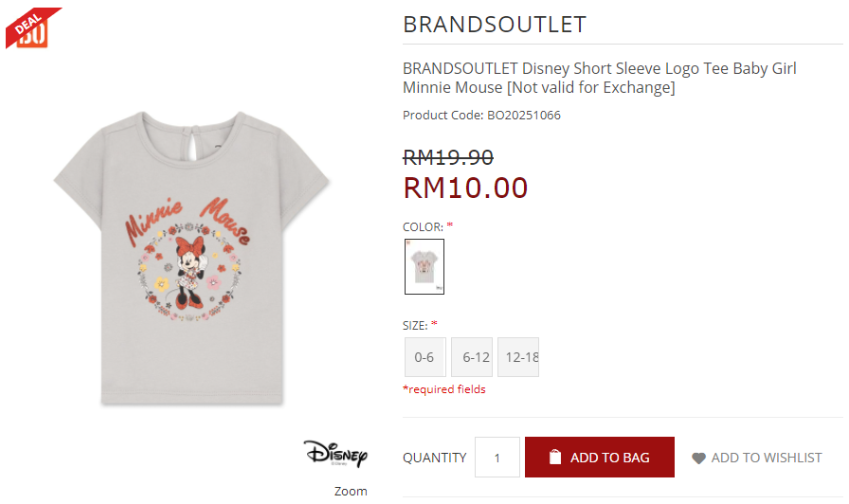Select the grey tee color swatch

pos(424,266)
